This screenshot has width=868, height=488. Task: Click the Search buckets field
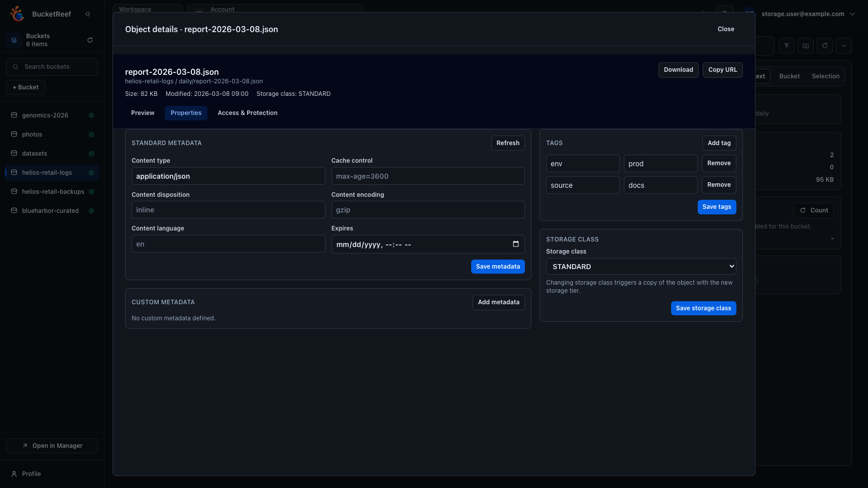(52, 67)
